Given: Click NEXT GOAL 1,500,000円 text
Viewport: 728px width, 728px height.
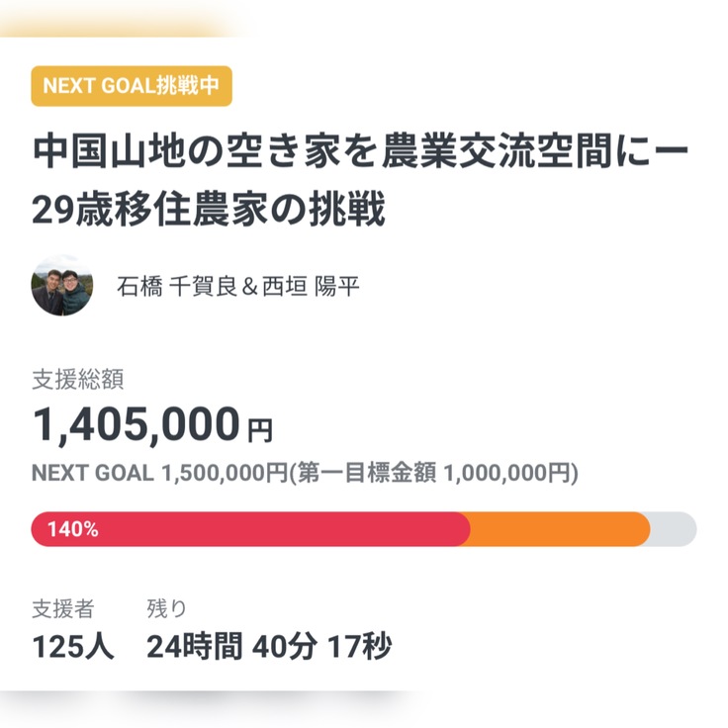Looking at the screenshot, I should click(x=158, y=473).
